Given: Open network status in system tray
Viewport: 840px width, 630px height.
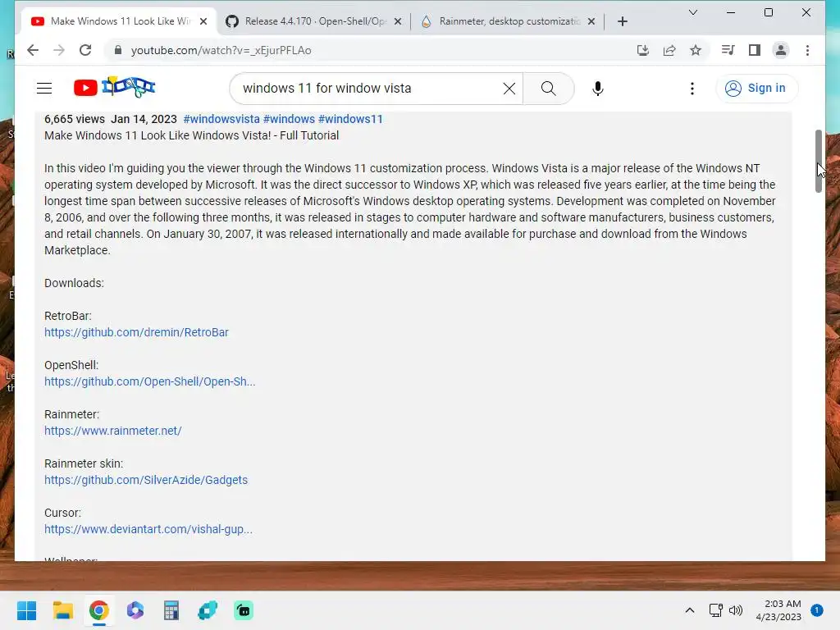Looking at the screenshot, I should pos(715,610).
